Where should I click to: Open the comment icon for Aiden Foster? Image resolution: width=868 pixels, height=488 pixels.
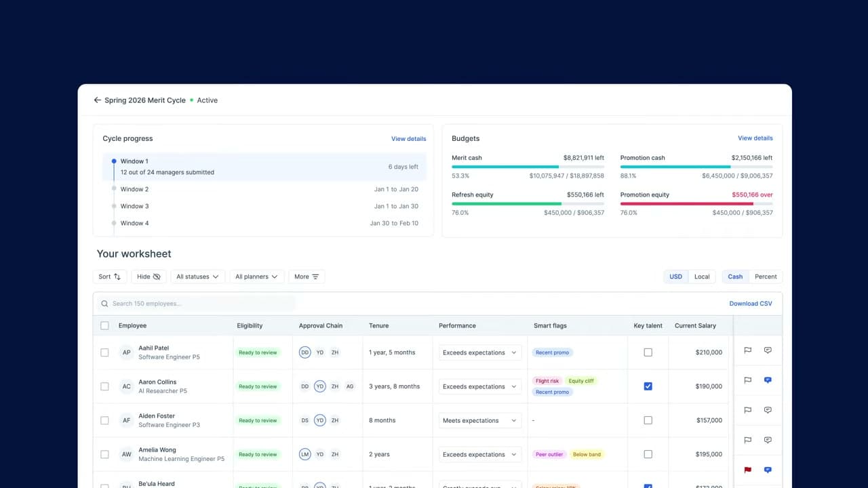768,410
